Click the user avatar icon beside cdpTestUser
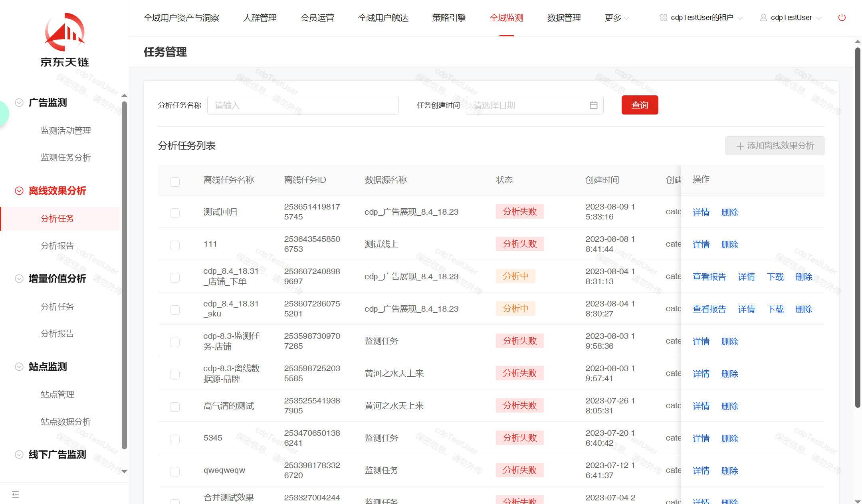862x504 pixels. (763, 18)
